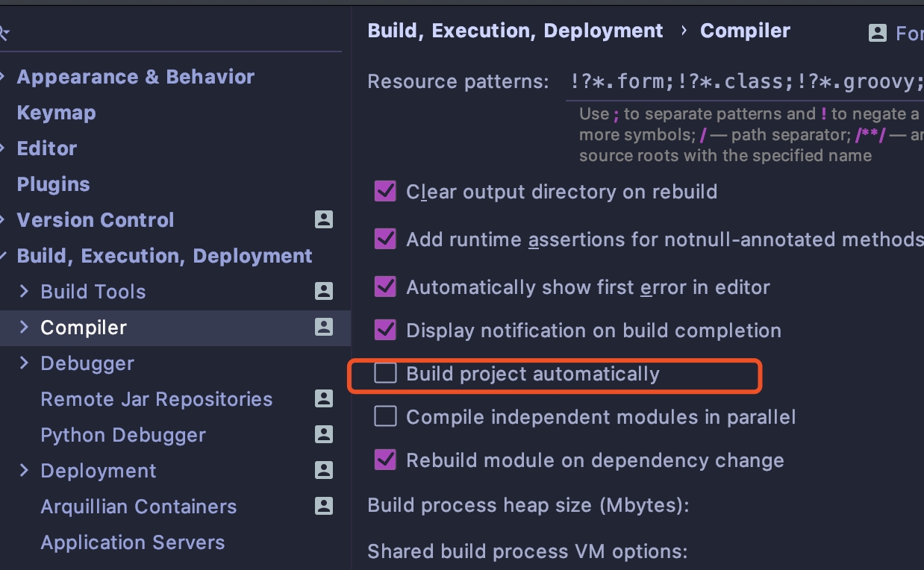Enable Build project automatically checkbox
The width and height of the screenshot is (924, 570).
385,373
